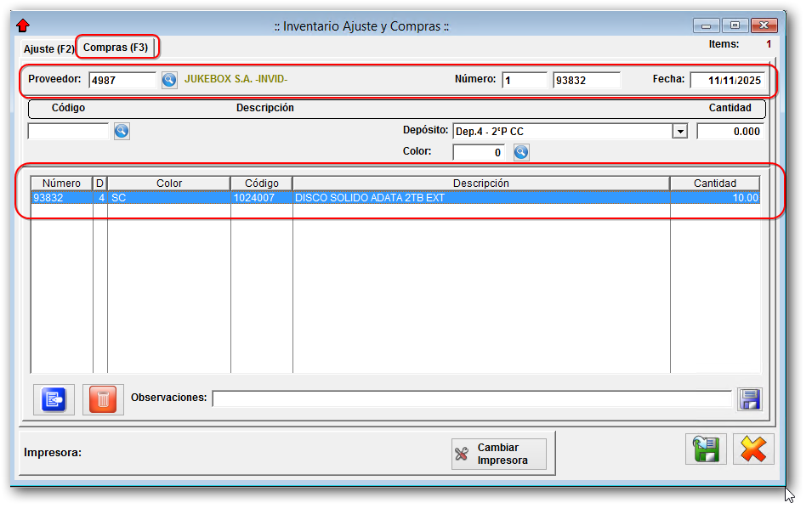Click the Número field containing 93832
This screenshot has height=514, width=812.
pyautogui.click(x=586, y=81)
